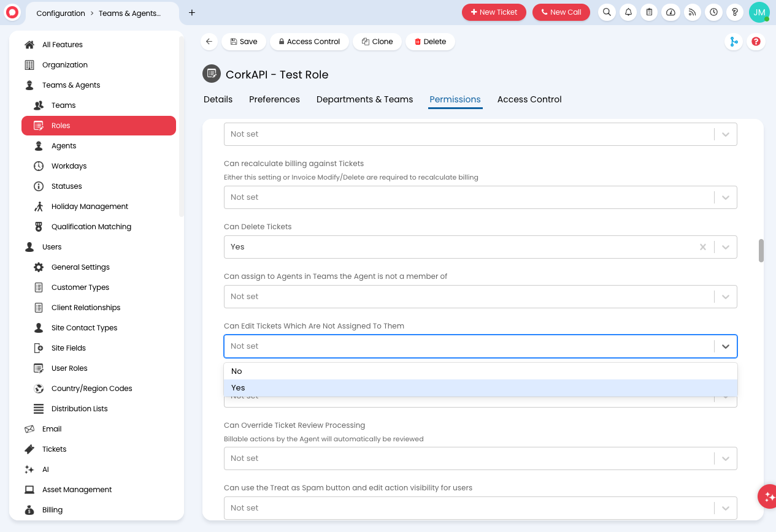This screenshot has height=532, width=776.
Task: Create a New Ticket
Action: (x=494, y=12)
